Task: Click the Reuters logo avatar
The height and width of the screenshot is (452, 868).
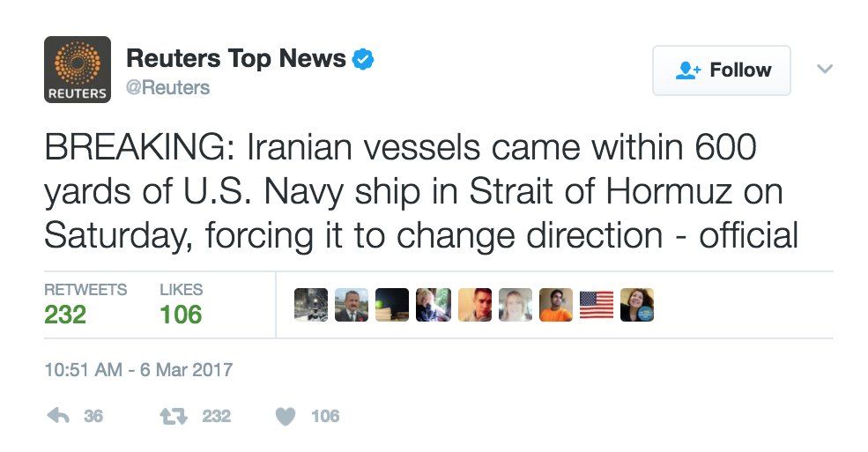Action: tap(78, 70)
